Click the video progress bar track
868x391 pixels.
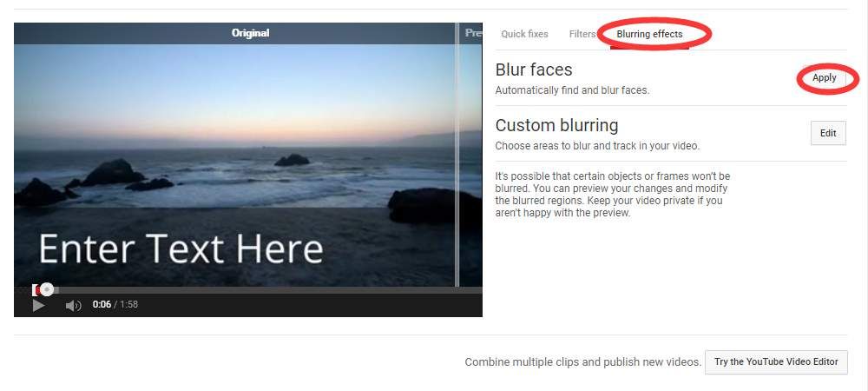260,289
